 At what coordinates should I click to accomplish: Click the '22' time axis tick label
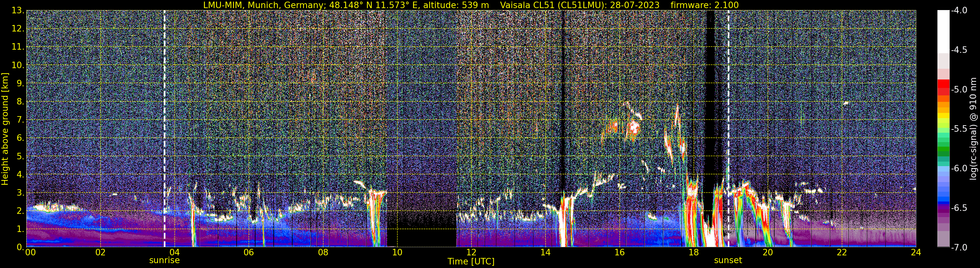coord(842,253)
